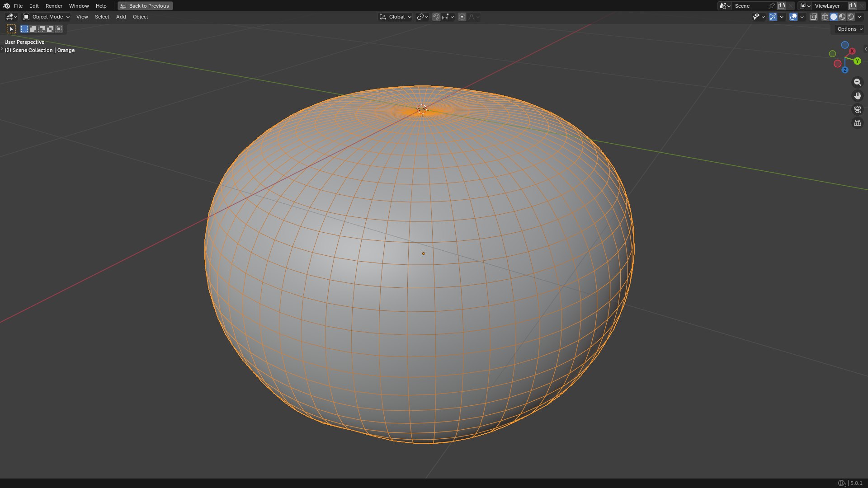Click the Blender logo menu icon

(x=6, y=6)
